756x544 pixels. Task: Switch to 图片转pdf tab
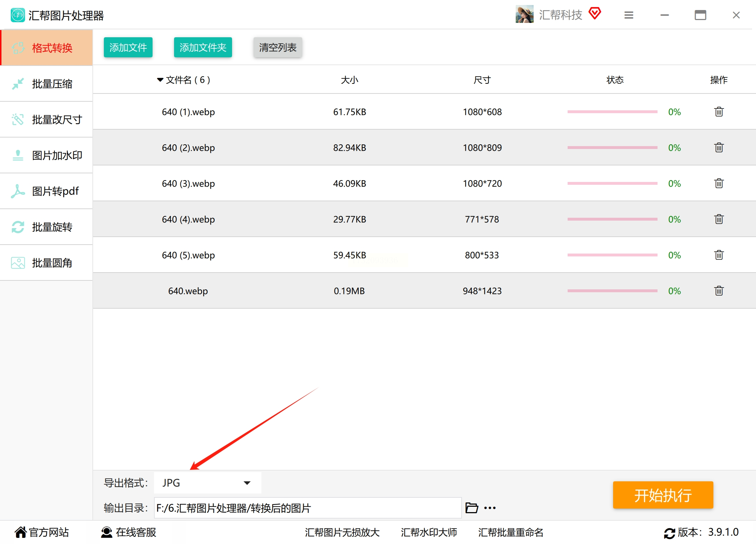pos(47,191)
